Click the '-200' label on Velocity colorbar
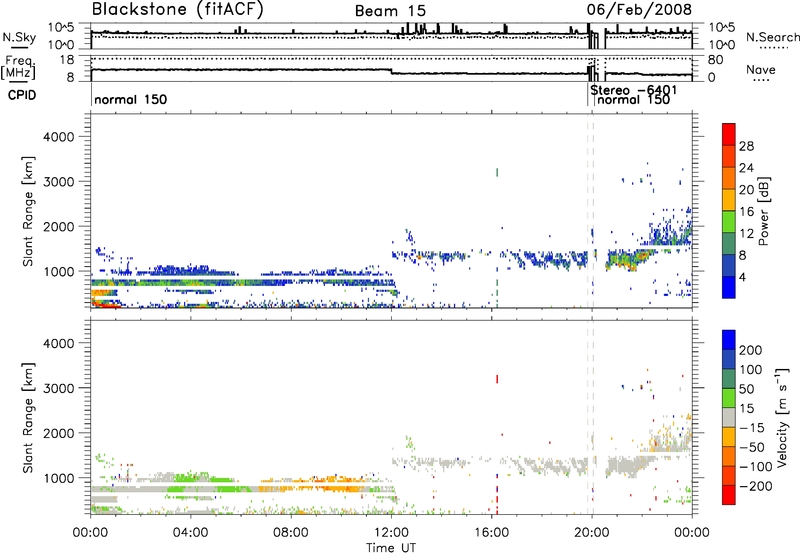800x554 pixels. pos(754,486)
